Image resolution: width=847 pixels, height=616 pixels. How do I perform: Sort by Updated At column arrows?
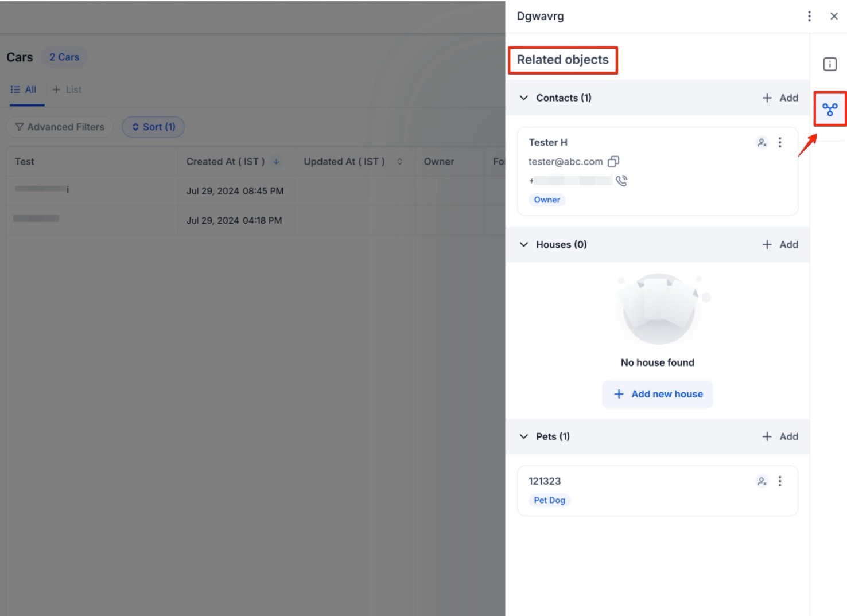pos(400,162)
